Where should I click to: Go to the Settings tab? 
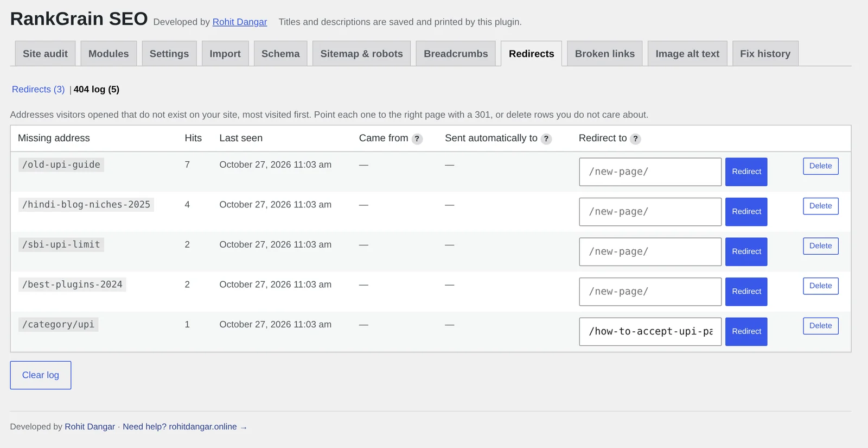169,54
